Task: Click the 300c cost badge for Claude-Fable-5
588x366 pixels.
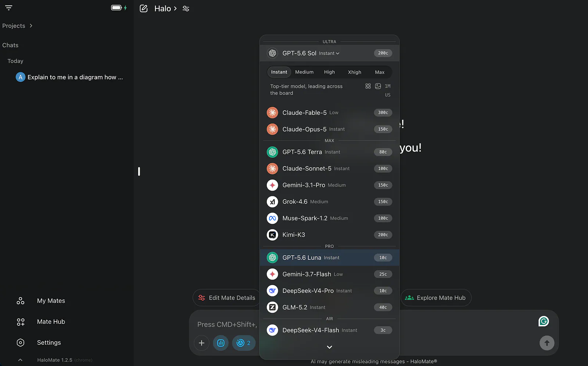Action: [383, 112]
